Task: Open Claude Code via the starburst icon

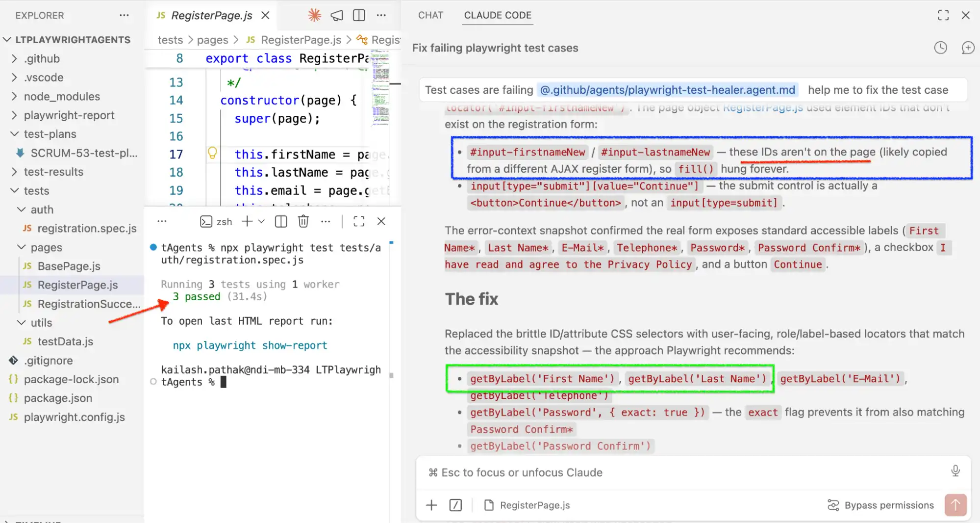Action: coord(314,15)
